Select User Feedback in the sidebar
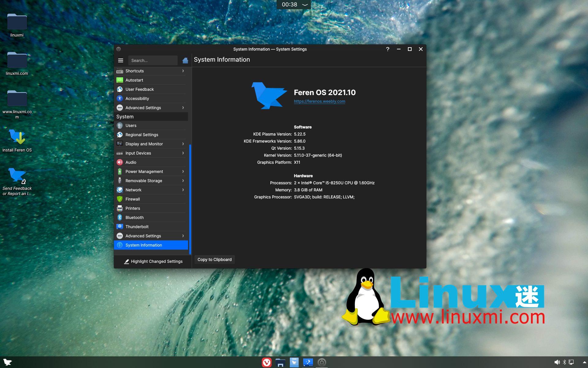This screenshot has height=368, width=588. click(x=151, y=89)
